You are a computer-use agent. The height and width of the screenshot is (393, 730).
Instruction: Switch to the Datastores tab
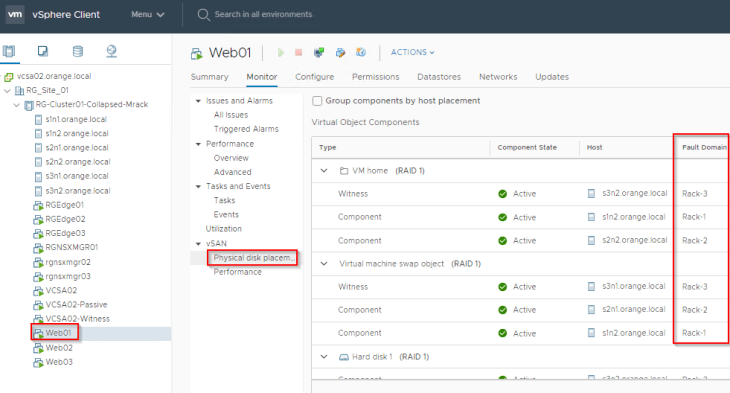(x=439, y=77)
